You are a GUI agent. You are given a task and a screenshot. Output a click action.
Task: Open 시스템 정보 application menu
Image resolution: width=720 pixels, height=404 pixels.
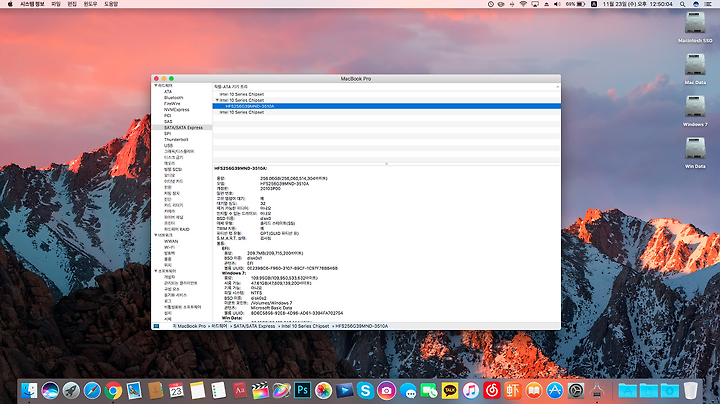click(32, 4)
